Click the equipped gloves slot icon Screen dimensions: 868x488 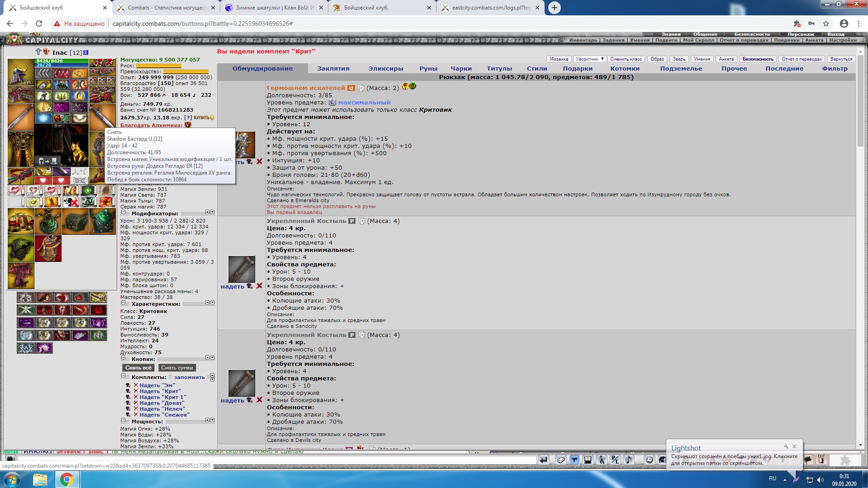pyautogui.click(x=102, y=95)
